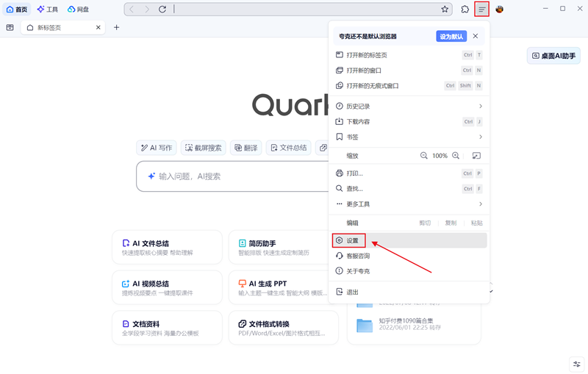
Task: Open the AI 视频总结 card
Action: [x=168, y=287]
